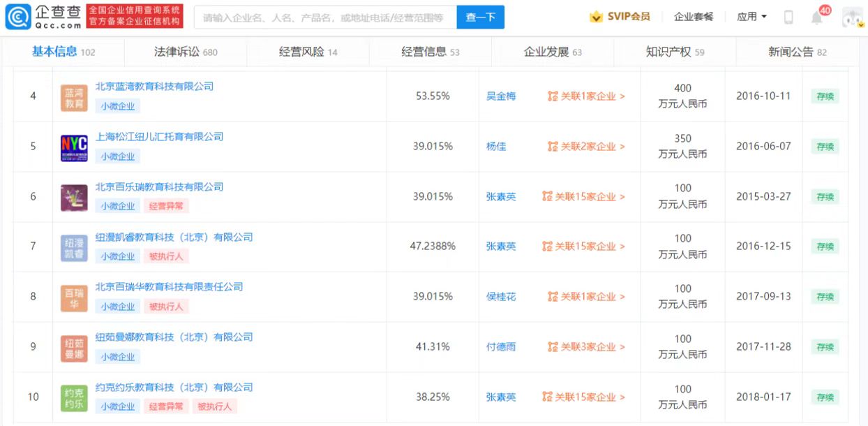Viewport: 868px width, 426px height.
Task: Select the 38.25% shareholding cell
Action: 433,397
